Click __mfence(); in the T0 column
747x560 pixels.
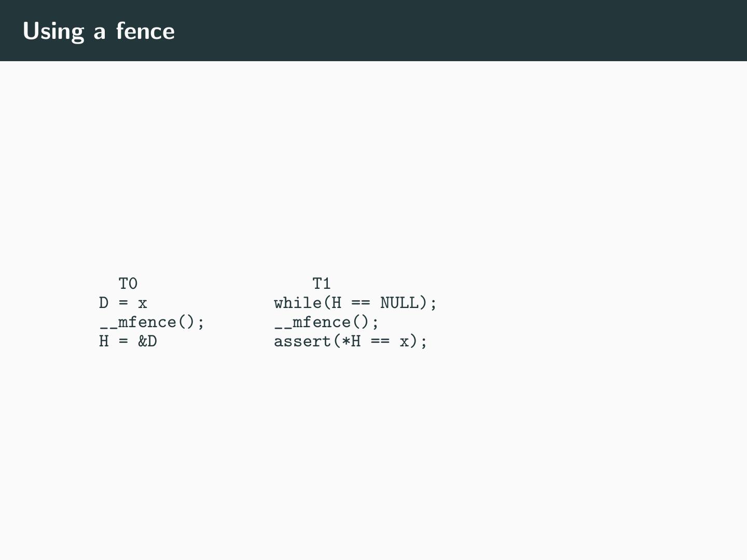click(152, 323)
